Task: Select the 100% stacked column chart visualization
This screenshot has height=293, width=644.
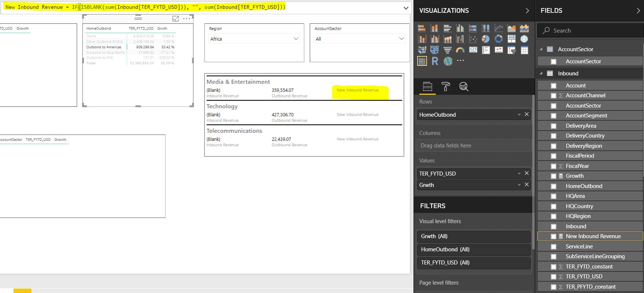Action: [x=486, y=28]
